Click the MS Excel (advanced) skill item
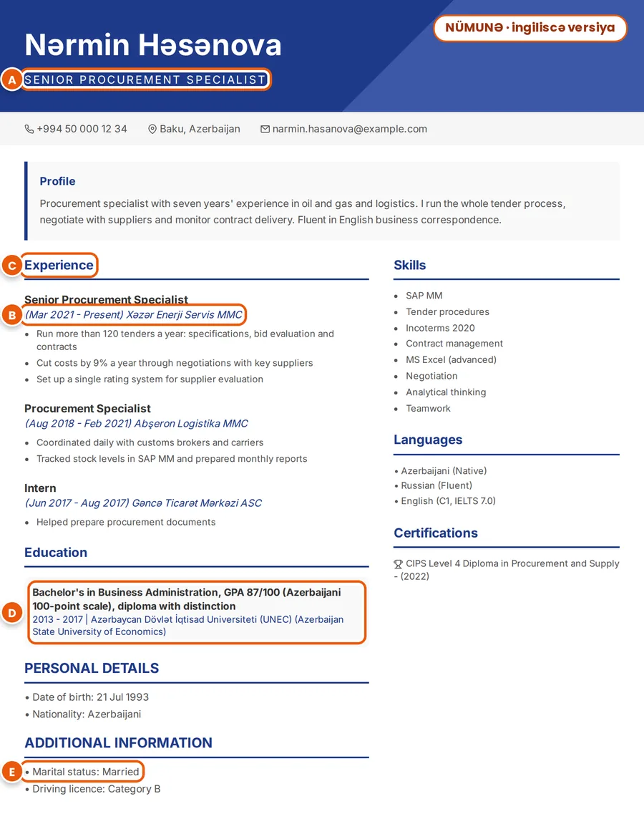Image resolution: width=644 pixels, height=824 pixels. pos(452,360)
